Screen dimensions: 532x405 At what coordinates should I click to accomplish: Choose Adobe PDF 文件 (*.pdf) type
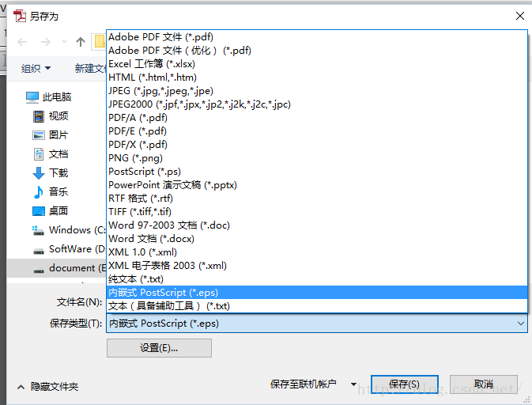[x=317, y=37]
